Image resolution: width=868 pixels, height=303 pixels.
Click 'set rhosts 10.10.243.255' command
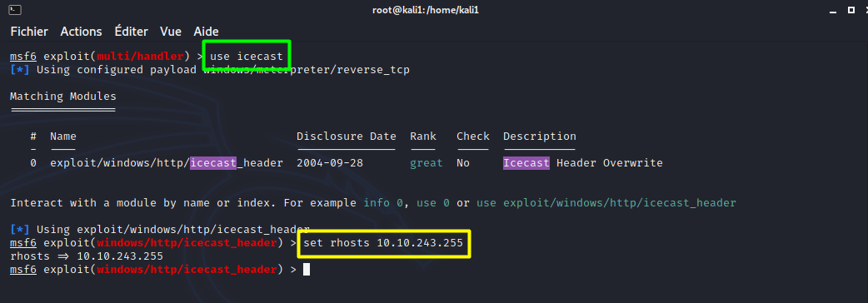pos(383,243)
